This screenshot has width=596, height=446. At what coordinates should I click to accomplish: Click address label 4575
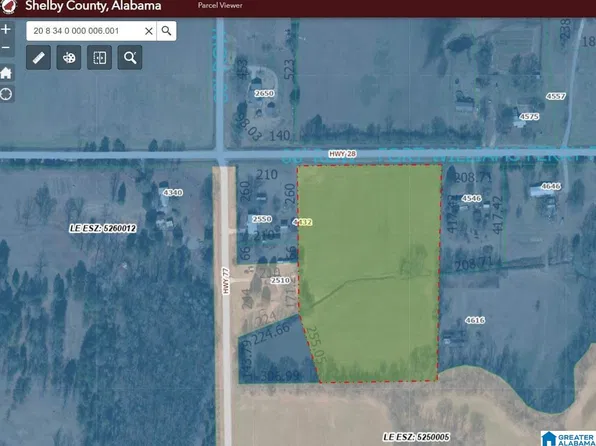529,117
